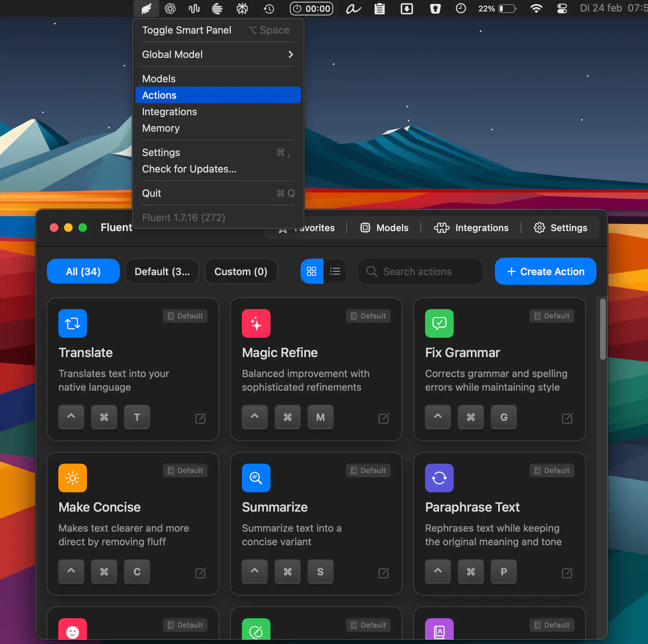This screenshot has height=644, width=648.
Task: Open the edit icon on Translate card
Action: (x=200, y=418)
